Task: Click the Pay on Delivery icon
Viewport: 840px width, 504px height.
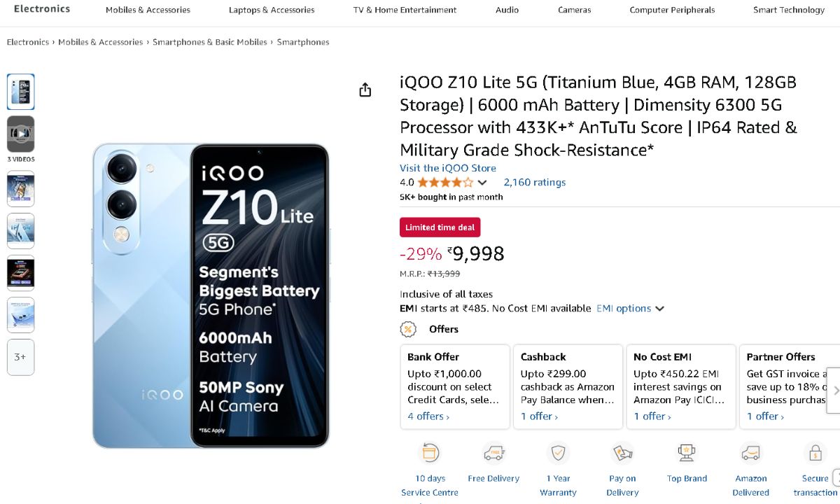Action: [622, 453]
